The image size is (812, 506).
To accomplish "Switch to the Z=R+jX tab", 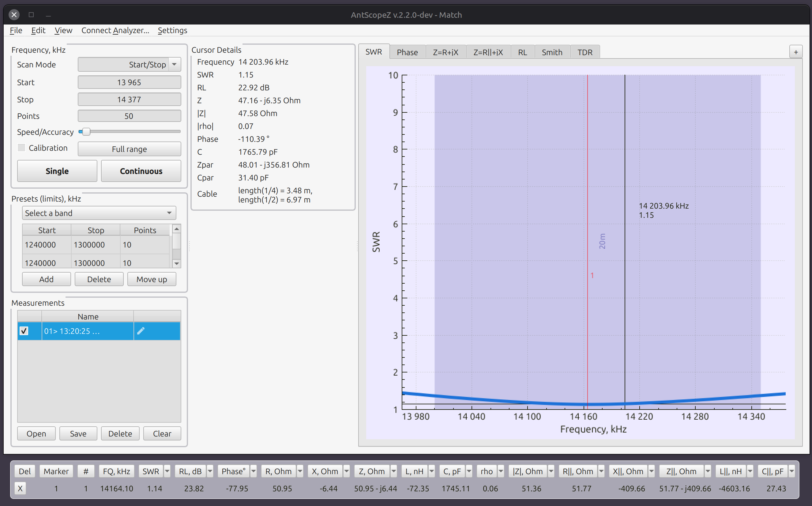I will click(445, 52).
